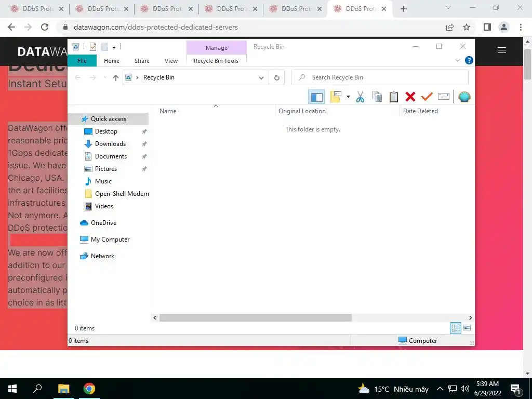Go back in Chrome browser
Viewport: 532px width, 399px height.
pyautogui.click(x=11, y=27)
